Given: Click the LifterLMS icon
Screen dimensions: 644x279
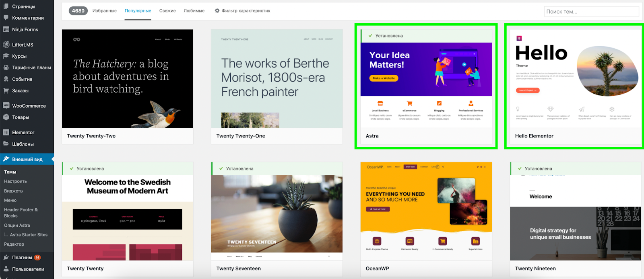Looking at the screenshot, I should pyautogui.click(x=6, y=45).
